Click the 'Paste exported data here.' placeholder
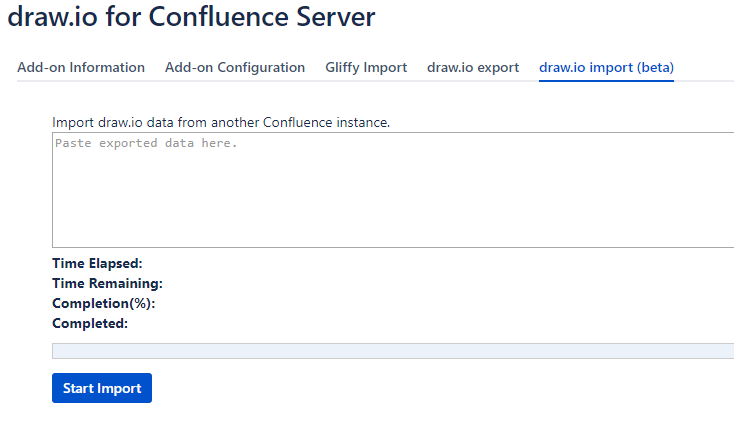 click(x=146, y=143)
